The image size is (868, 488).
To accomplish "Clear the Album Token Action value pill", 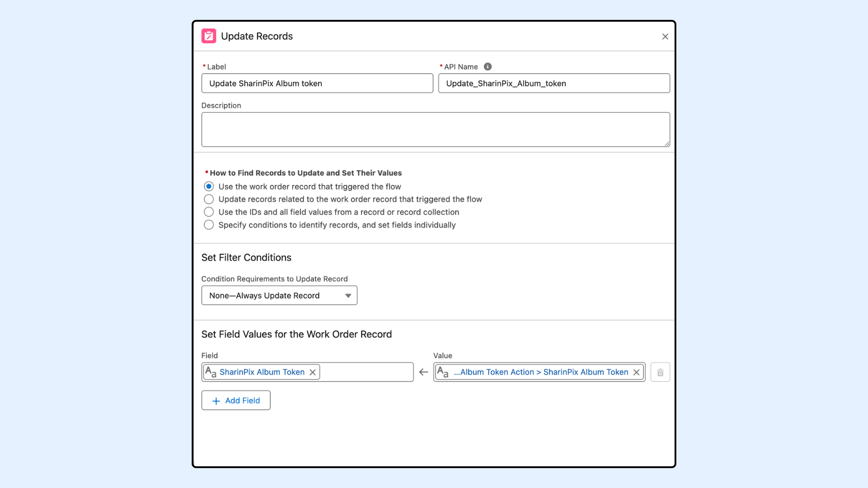I will pos(637,372).
